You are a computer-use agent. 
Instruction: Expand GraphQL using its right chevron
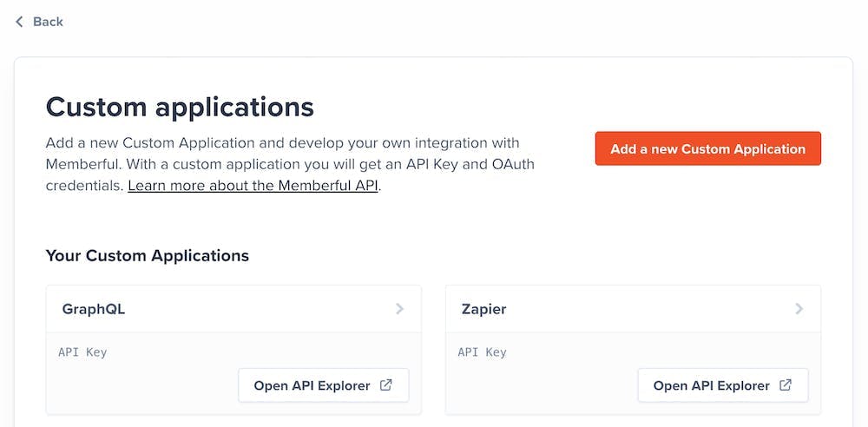coord(399,309)
